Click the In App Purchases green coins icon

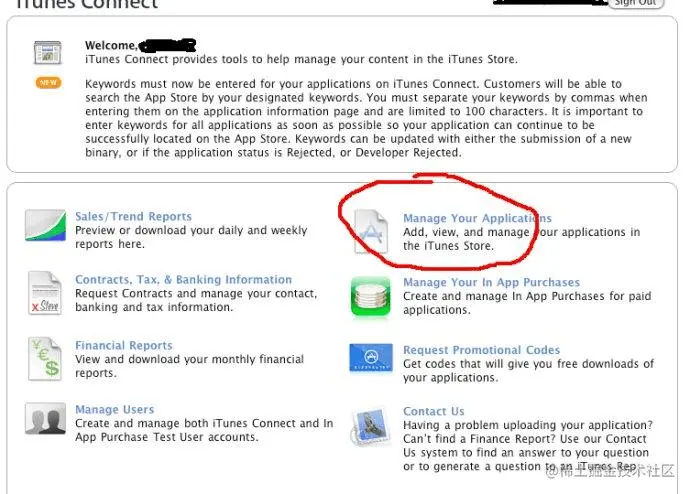(371, 296)
